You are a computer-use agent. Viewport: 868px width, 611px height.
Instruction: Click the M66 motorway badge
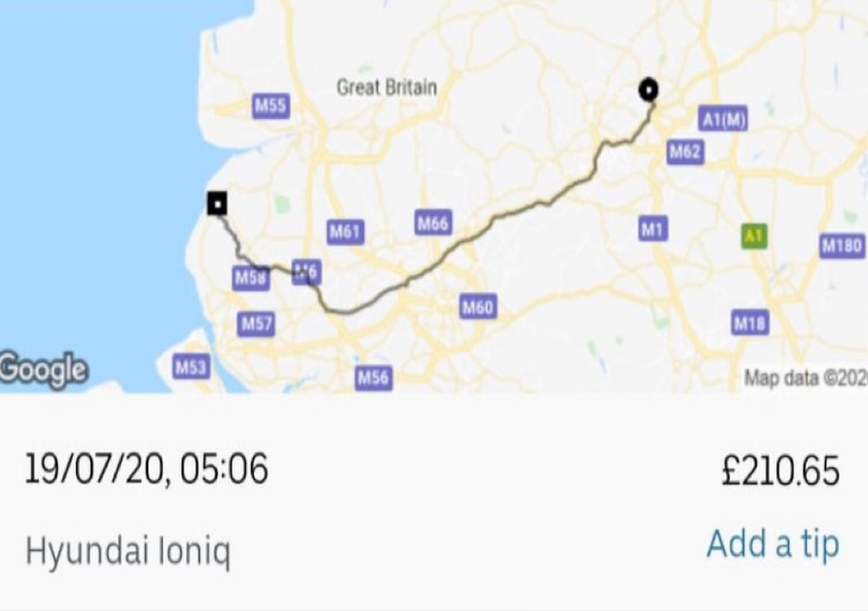(433, 222)
